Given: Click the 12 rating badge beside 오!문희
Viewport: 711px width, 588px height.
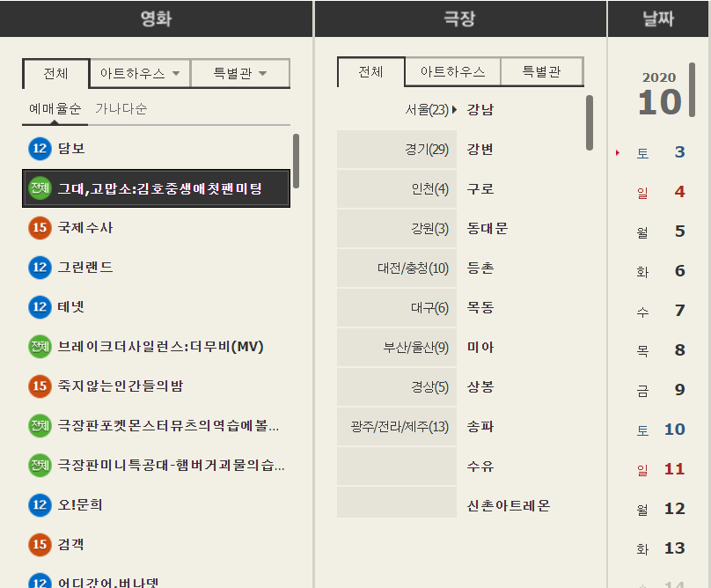Looking at the screenshot, I should 40,505.
